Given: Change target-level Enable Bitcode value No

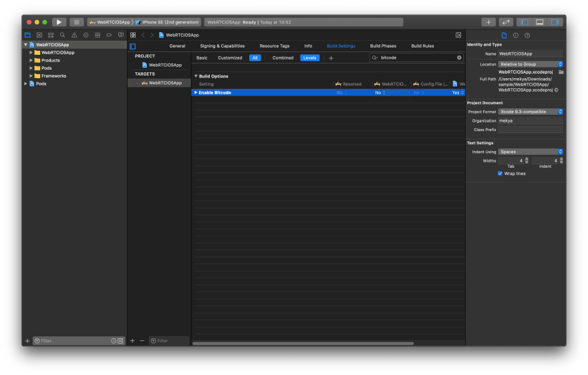Looking at the screenshot, I should click(x=380, y=93).
